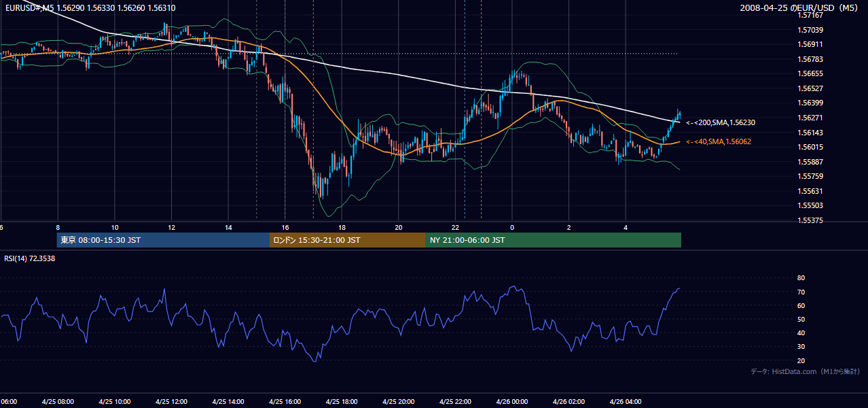Click the 4/25 16:00 date axis label
This screenshot has width=868, height=408.
[x=285, y=401]
